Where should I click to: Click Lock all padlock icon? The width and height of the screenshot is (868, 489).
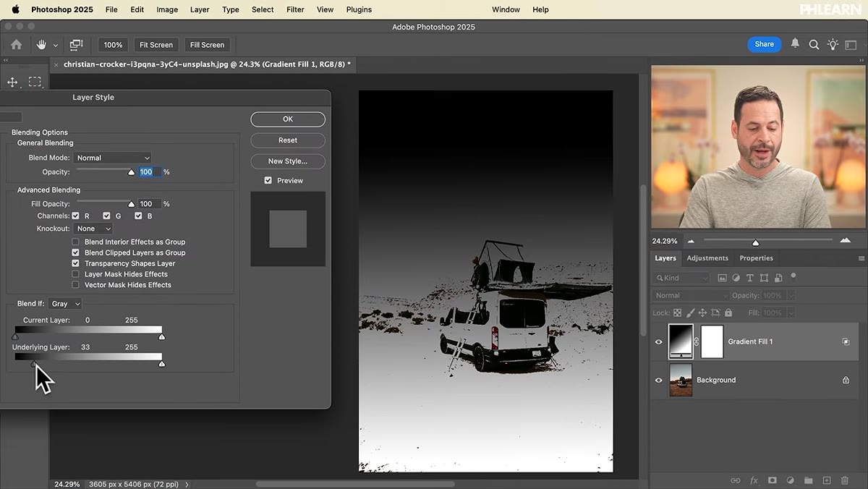728,313
